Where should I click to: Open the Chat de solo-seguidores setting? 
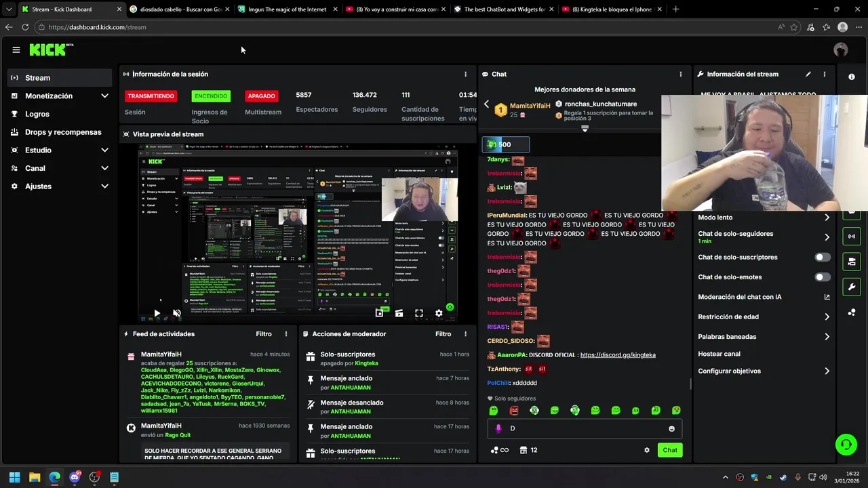pos(764,237)
